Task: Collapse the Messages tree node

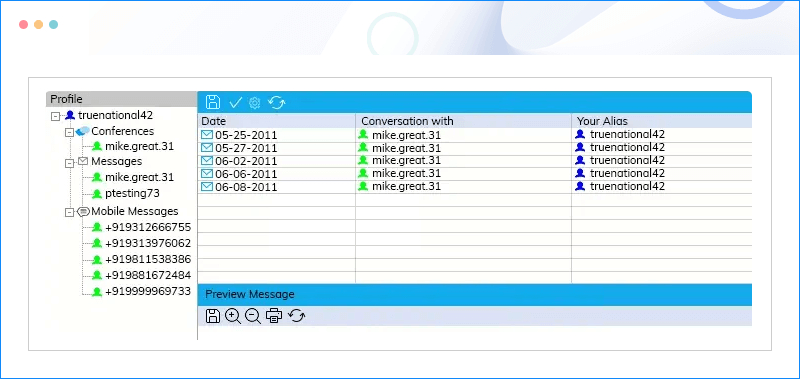Action: (x=69, y=163)
